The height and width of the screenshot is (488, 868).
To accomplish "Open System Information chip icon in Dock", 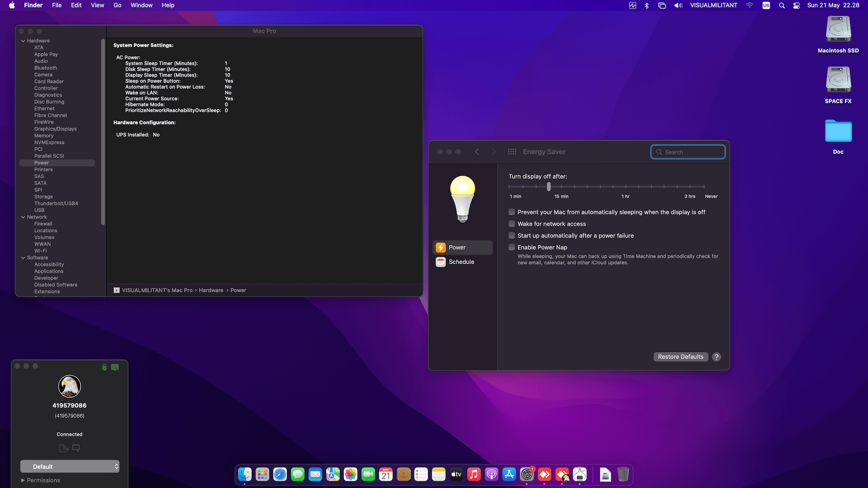I will coord(580,474).
